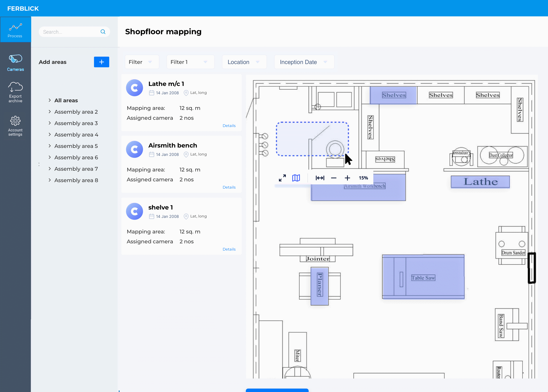Screen dimensions: 548x392
Task: Open Details link for Airsmith bench
Action: [229, 187]
